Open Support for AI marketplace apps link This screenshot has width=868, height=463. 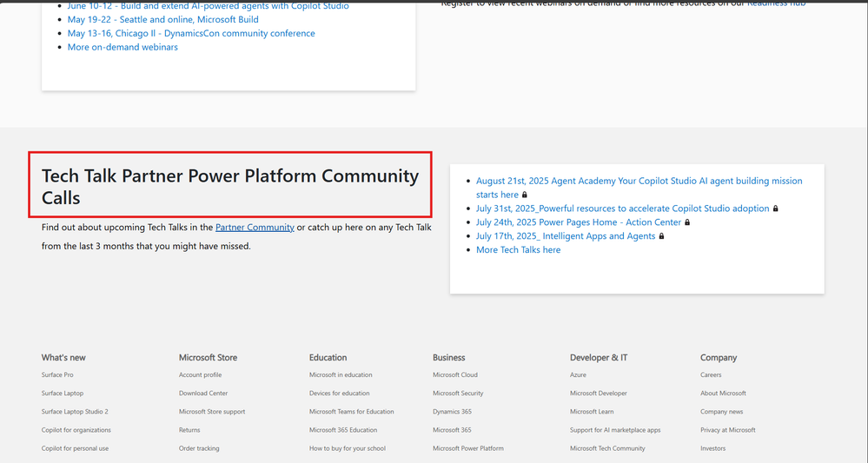(615, 430)
